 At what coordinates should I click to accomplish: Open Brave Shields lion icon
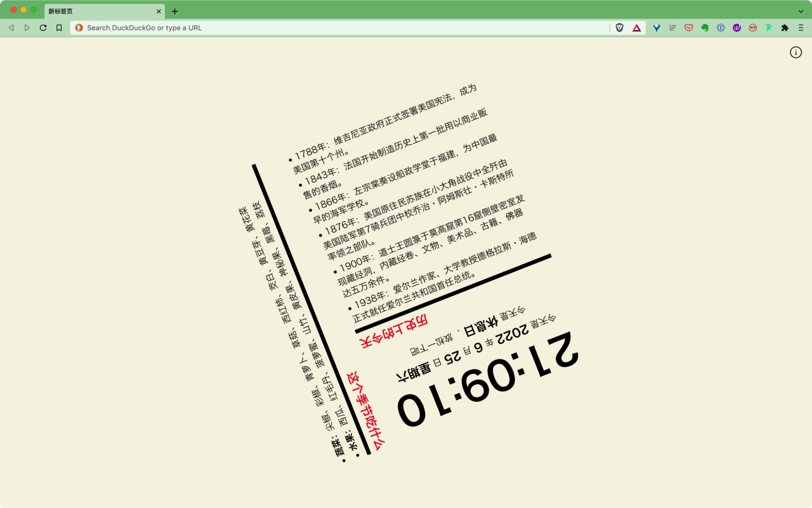click(620, 28)
